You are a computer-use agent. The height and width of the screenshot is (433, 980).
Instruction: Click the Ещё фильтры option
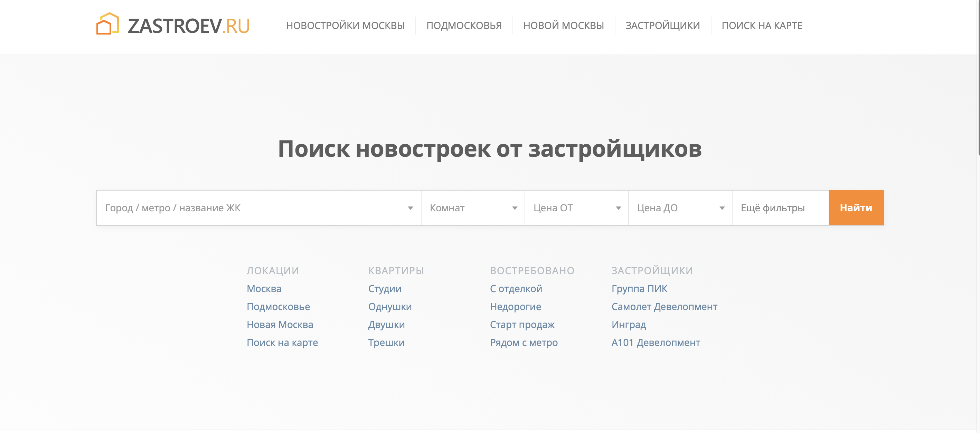click(772, 208)
